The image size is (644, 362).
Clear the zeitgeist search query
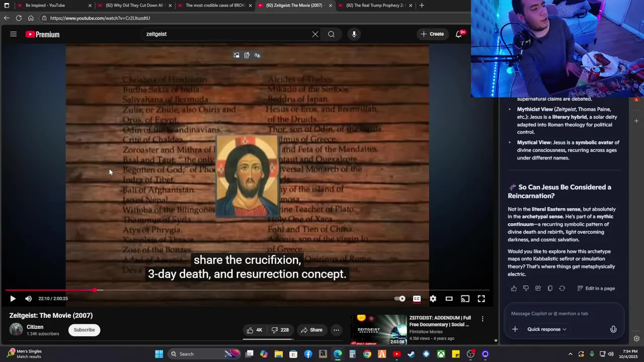pyautogui.click(x=315, y=34)
